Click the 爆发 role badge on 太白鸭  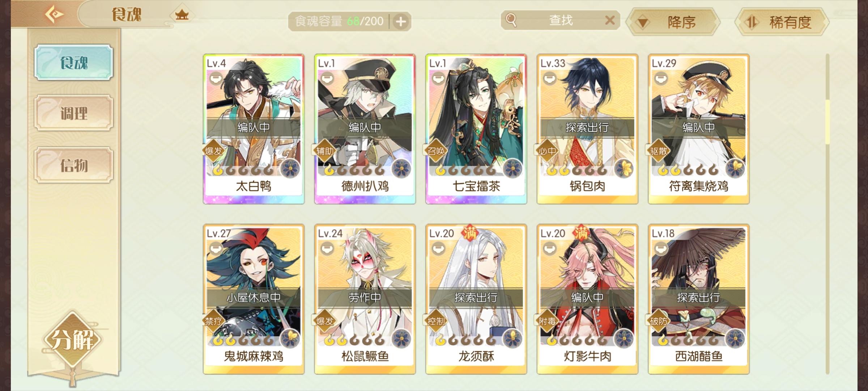click(213, 151)
